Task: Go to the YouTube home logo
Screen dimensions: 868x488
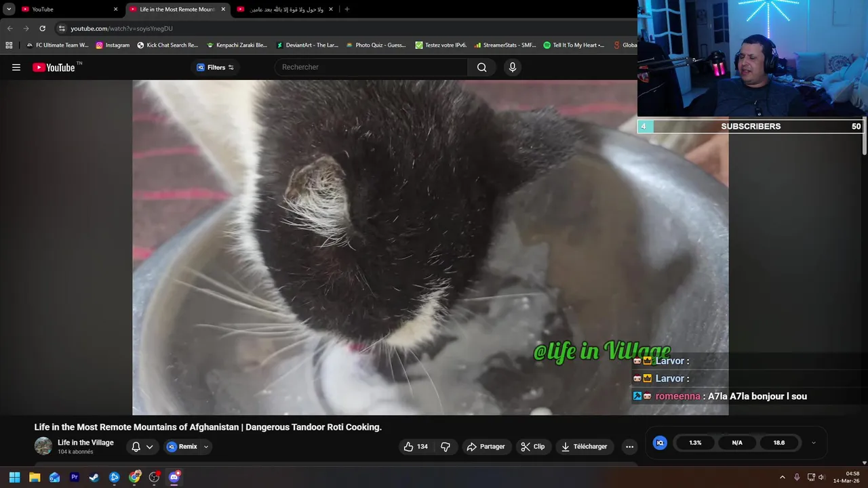Action: pos(54,67)
